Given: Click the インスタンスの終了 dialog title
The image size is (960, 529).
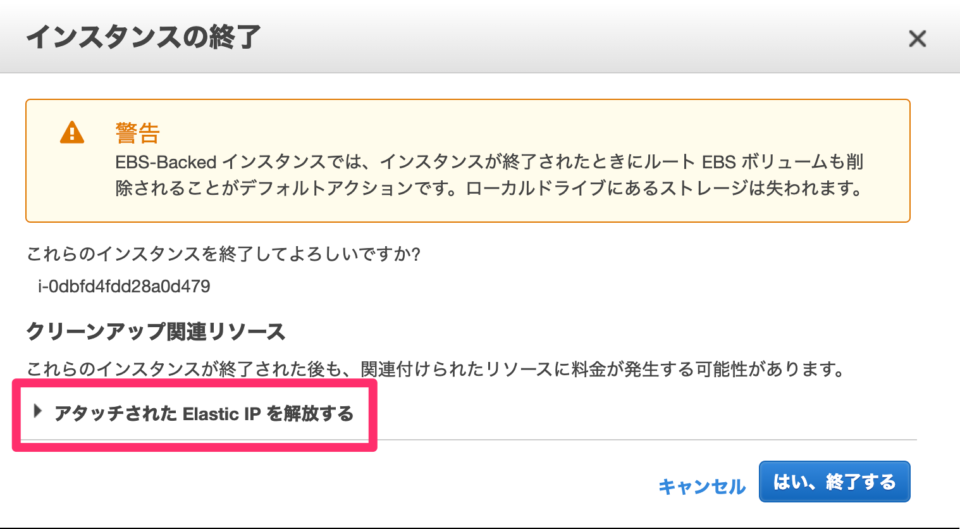Looking at the screenshot, I should tap(143, 37).
